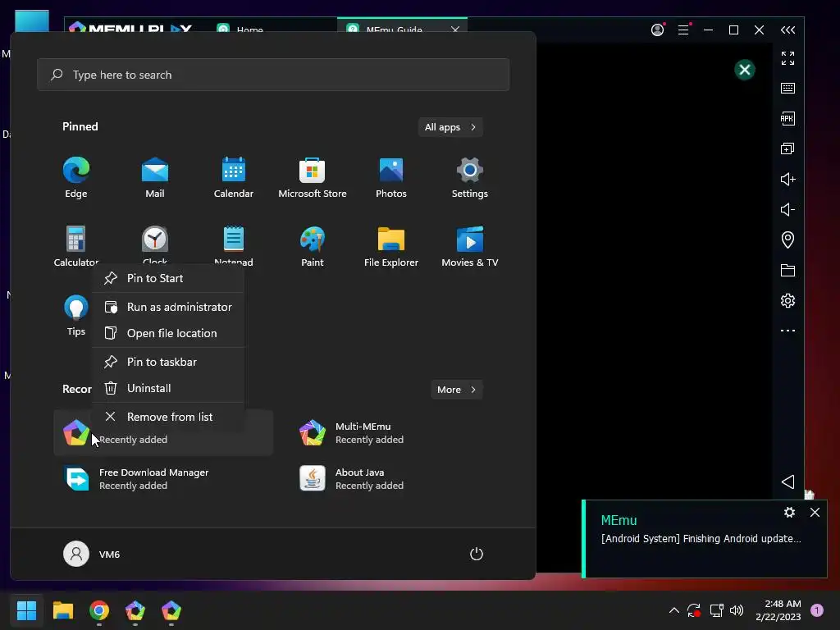Click in the Start search box

tap(273, 75)
